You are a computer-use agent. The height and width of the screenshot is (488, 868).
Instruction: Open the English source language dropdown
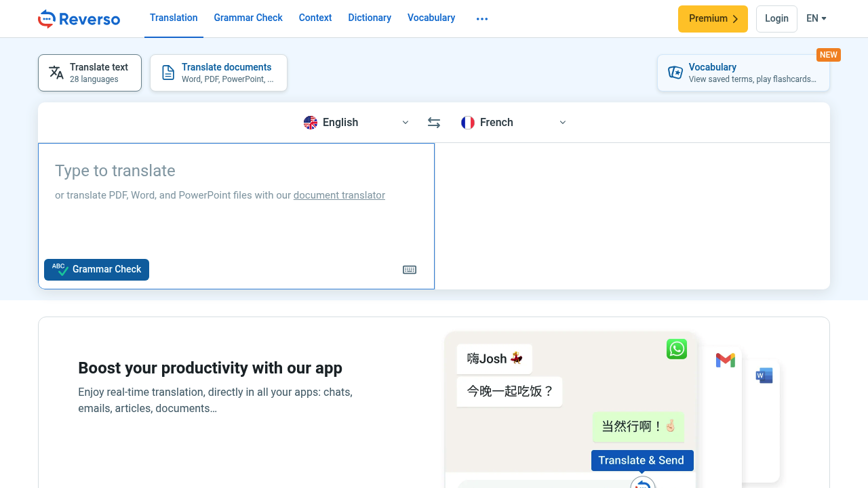357,123
